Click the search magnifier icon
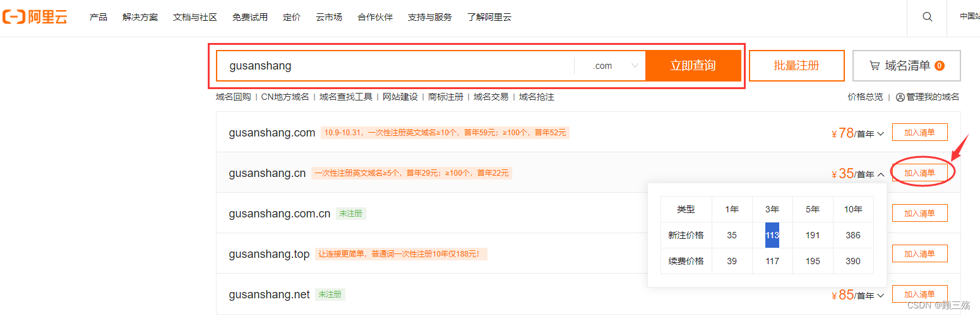The height and width of the screenshot is (316, 980). 927,17
